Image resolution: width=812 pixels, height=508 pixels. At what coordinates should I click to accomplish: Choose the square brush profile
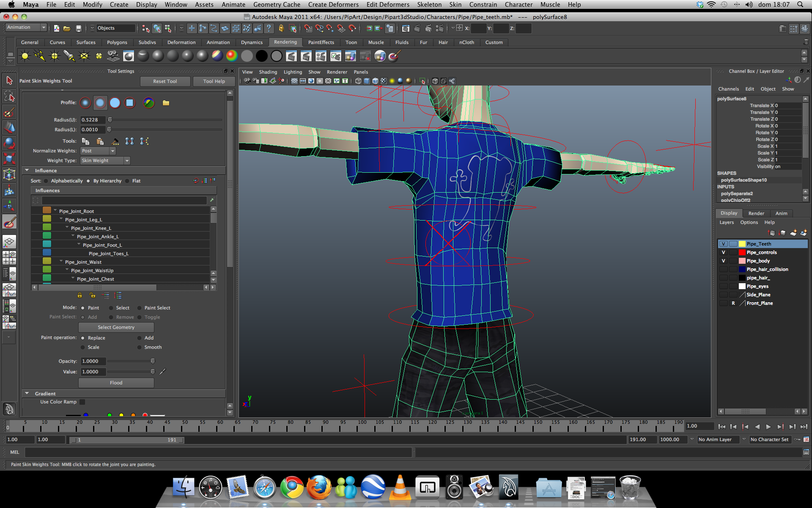(x=130, y=103)
